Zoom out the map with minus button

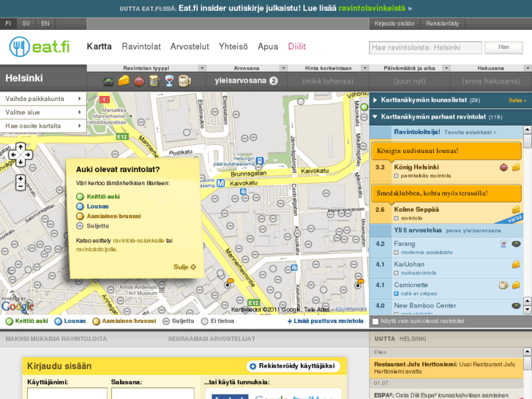tap(20, 187)
